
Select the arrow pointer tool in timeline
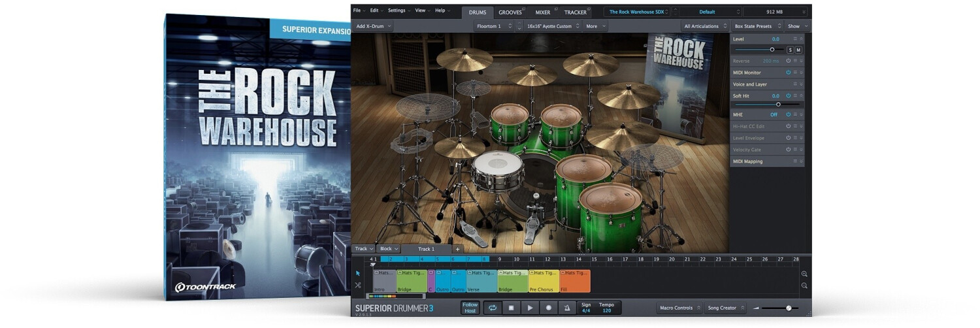pos(358,273)
